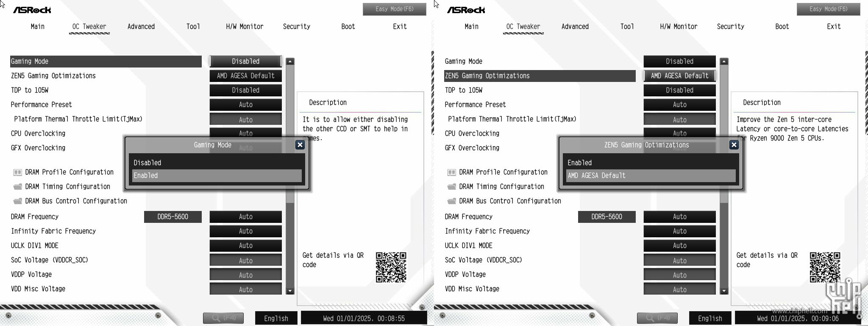
Task: Select AMD AGESA Default in ZEN5 popup
Action: (651, 176)
